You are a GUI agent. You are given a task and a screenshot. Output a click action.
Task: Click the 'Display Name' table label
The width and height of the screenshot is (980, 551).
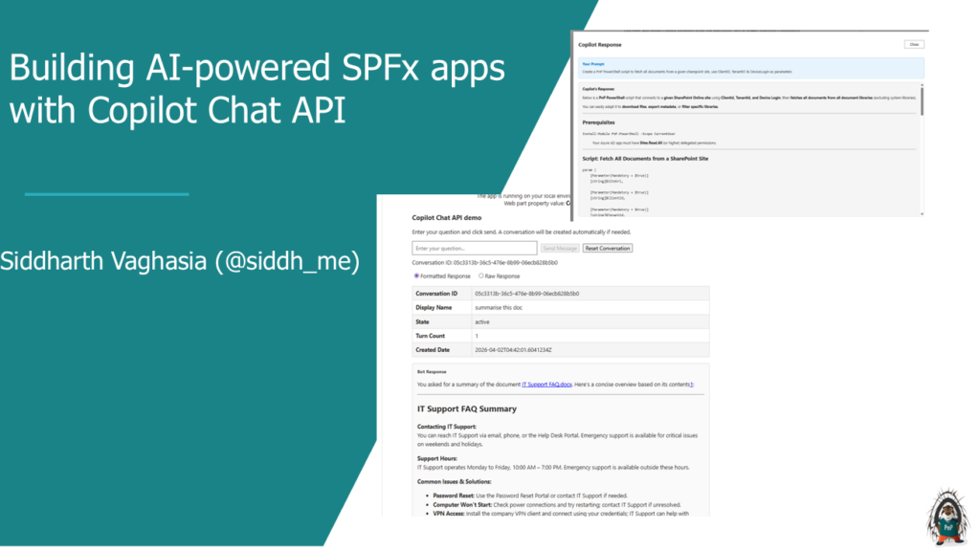point(434,307)
